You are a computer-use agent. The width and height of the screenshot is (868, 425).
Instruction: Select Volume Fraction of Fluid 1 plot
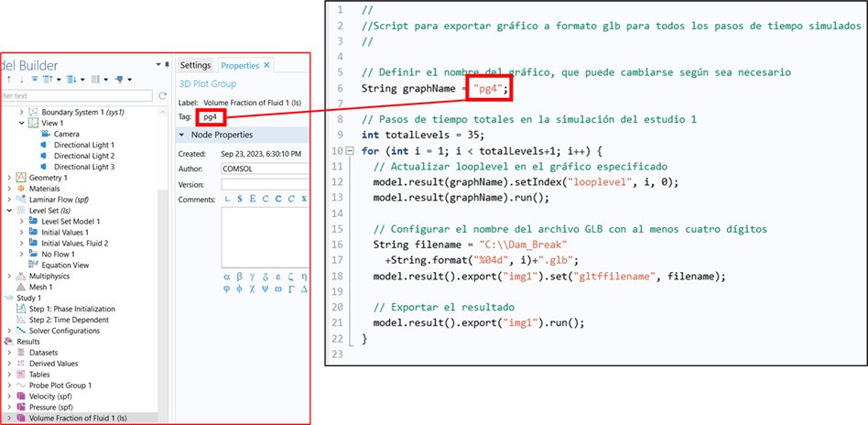coord(82,419)
